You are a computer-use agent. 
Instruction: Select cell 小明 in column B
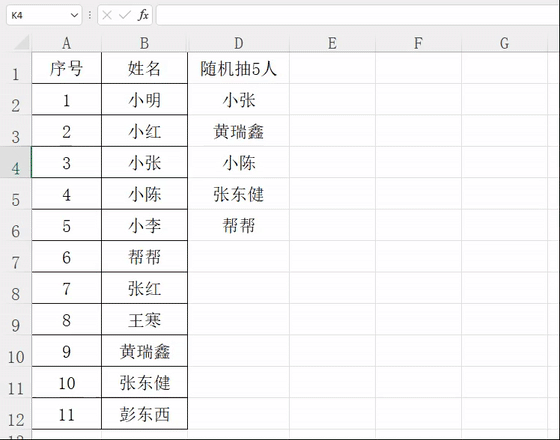144,99
